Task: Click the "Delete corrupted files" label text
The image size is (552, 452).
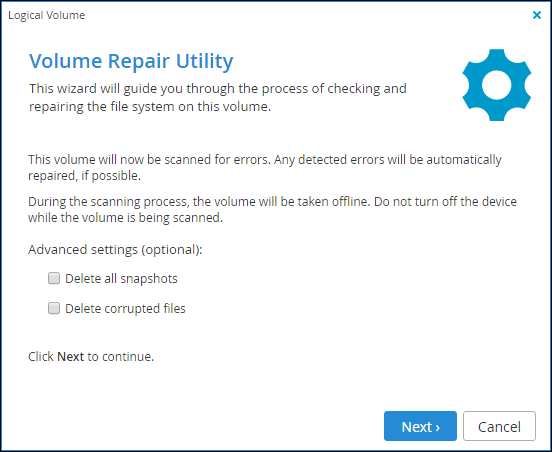Action: coord(125,309)
